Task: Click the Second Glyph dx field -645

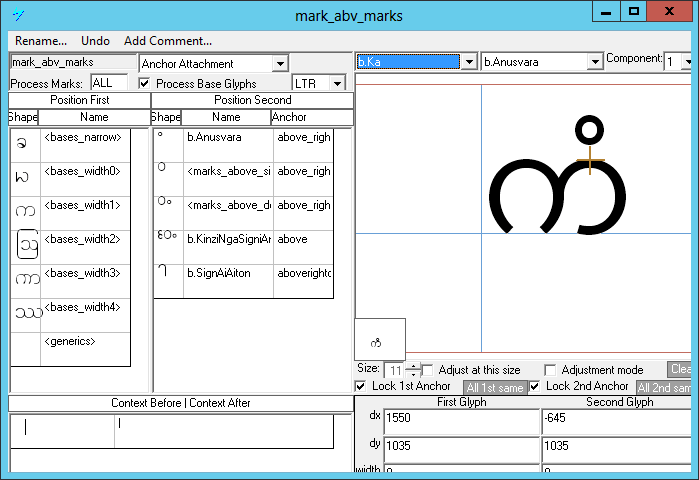Action: 617,421
